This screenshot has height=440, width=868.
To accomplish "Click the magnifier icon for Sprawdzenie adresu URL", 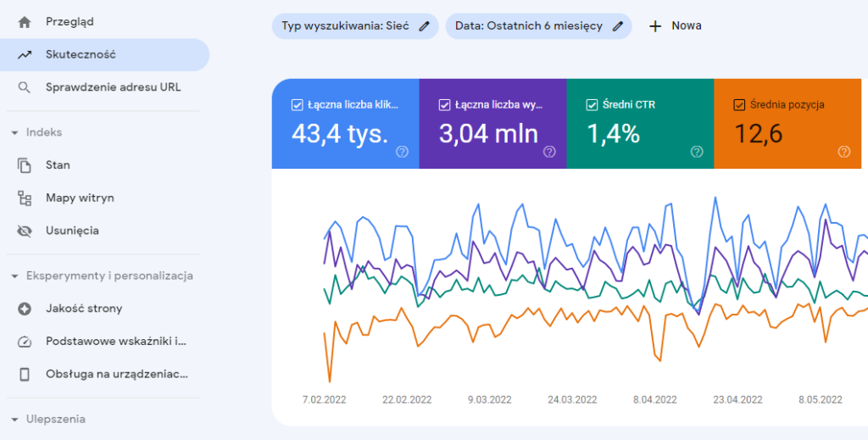I will tap(25, 87).
